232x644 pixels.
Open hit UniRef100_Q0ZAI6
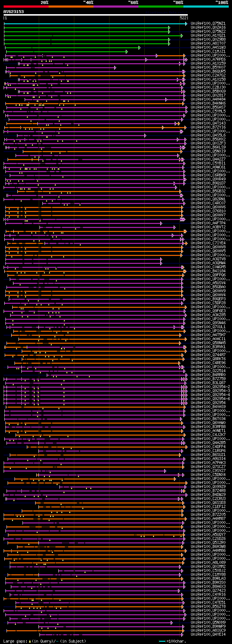[208, 28]
